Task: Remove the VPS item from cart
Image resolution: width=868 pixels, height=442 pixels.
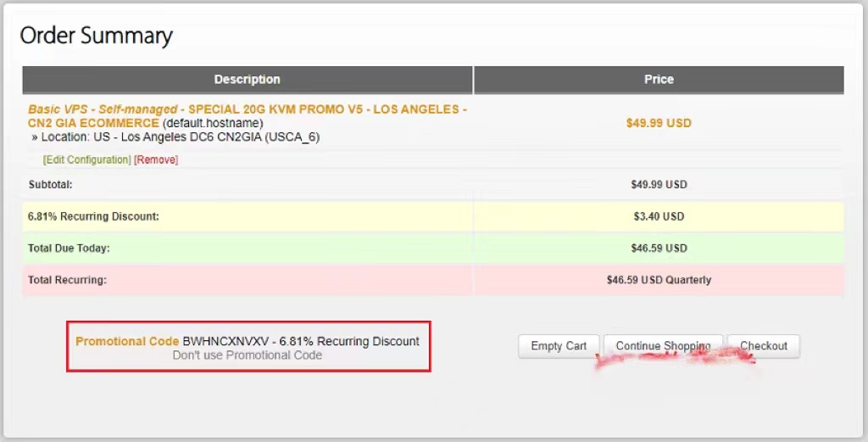Action: tap(156, 159)
